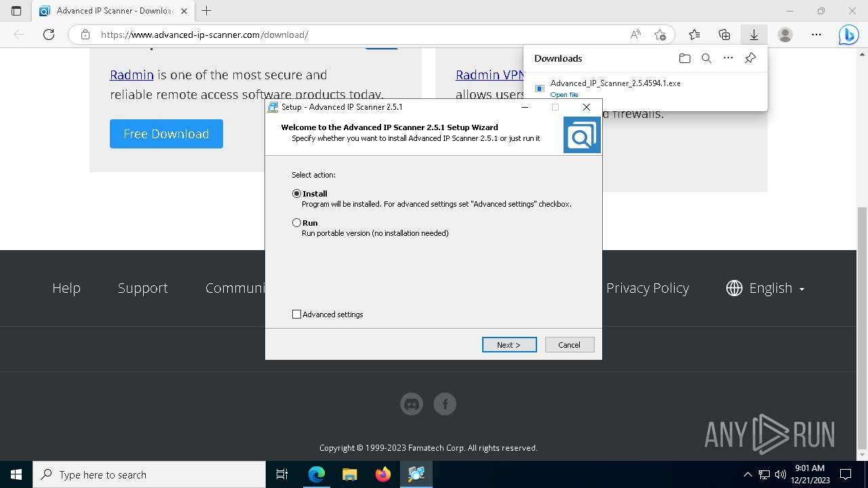
Task: Select the Install radio button
Action: tap(296, 193)
